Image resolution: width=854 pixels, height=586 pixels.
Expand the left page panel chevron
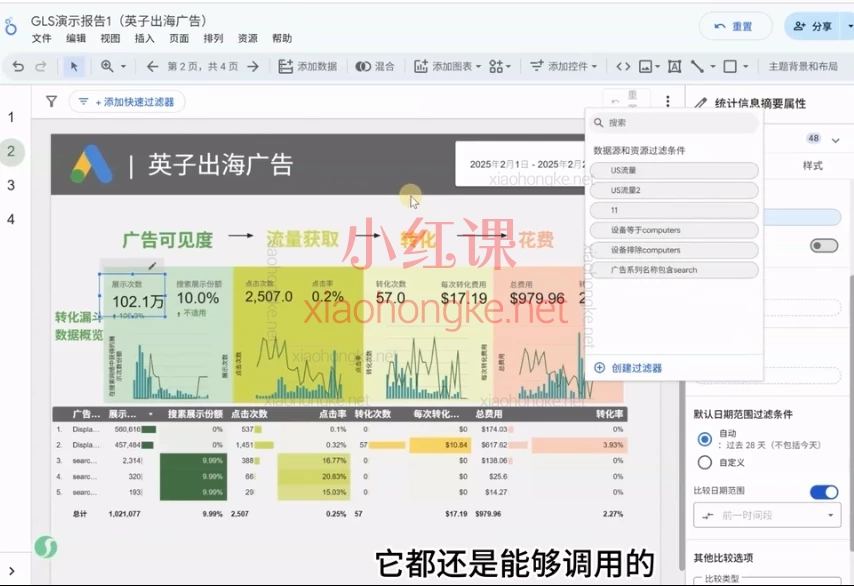tap(11, 571)
